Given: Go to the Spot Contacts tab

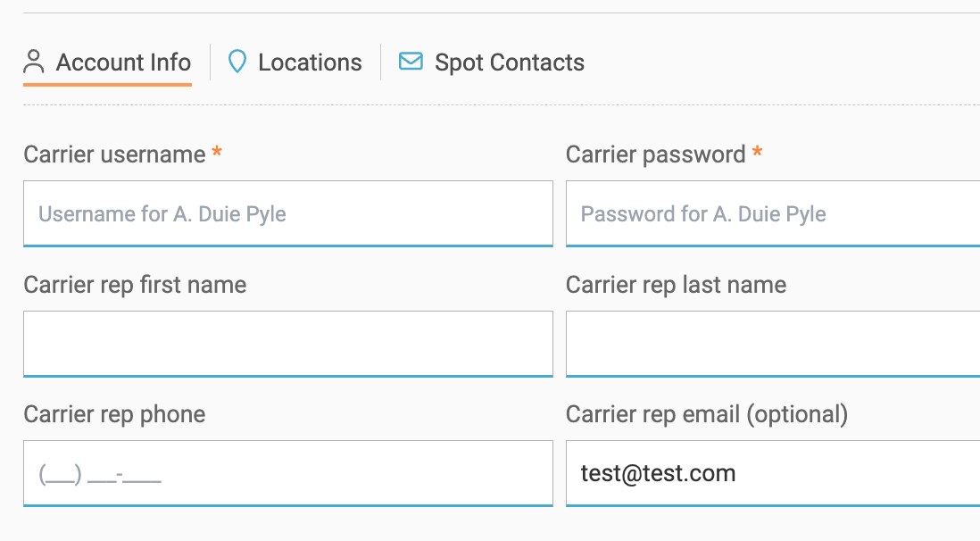Looking at the screenshot, I should tap(509, 62).
